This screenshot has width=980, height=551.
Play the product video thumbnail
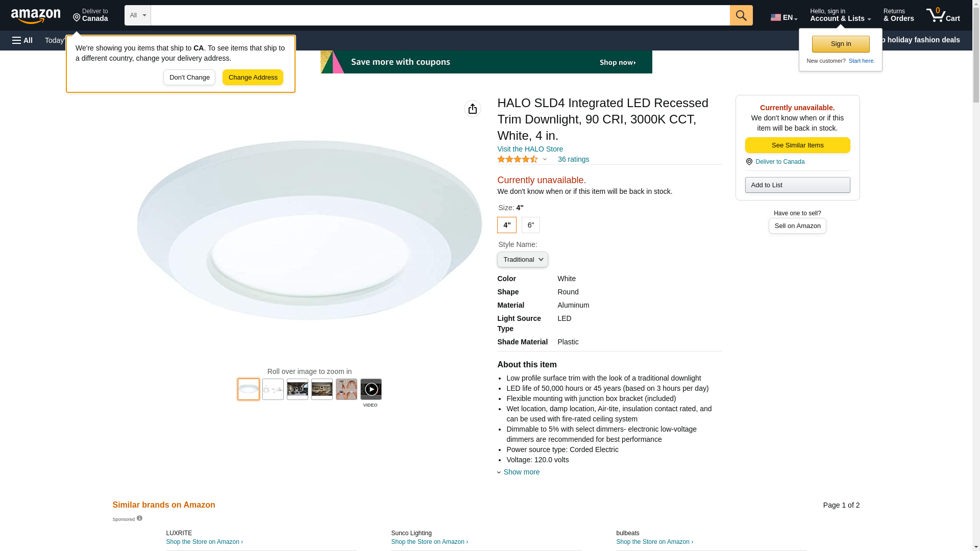371,390
